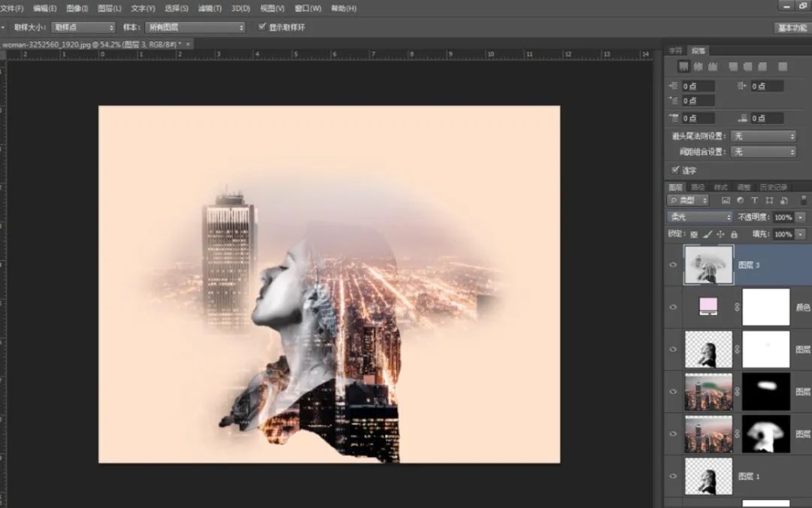Open 帮助(H) menu
The width and height of the screenshot is (812, 508).
tap(344, 8)
